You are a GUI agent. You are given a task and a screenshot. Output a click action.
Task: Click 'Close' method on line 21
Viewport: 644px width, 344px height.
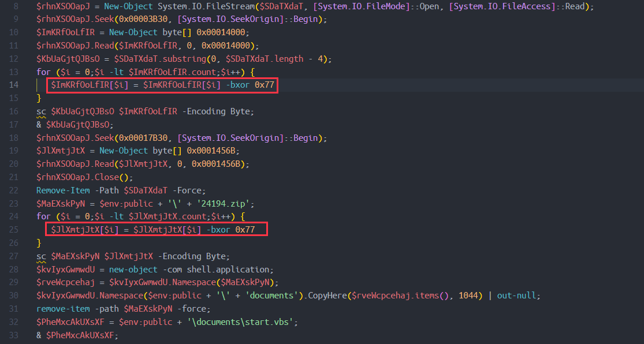(106, 177)
